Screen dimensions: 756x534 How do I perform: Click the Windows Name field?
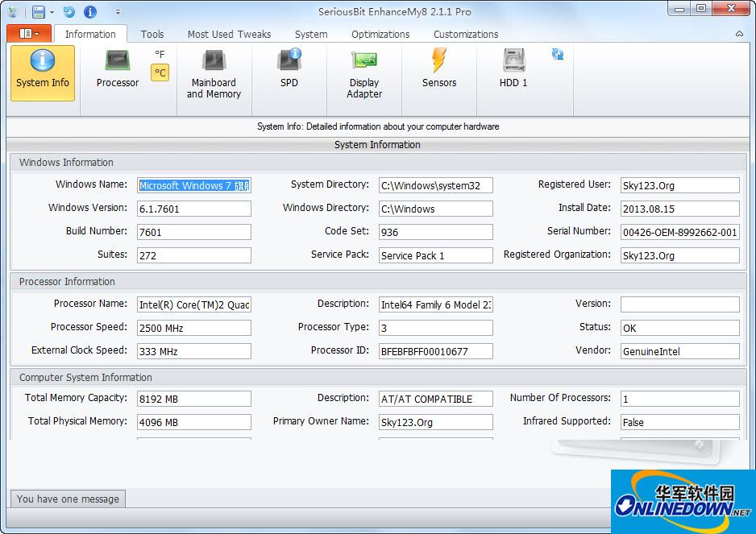(193, 185)
